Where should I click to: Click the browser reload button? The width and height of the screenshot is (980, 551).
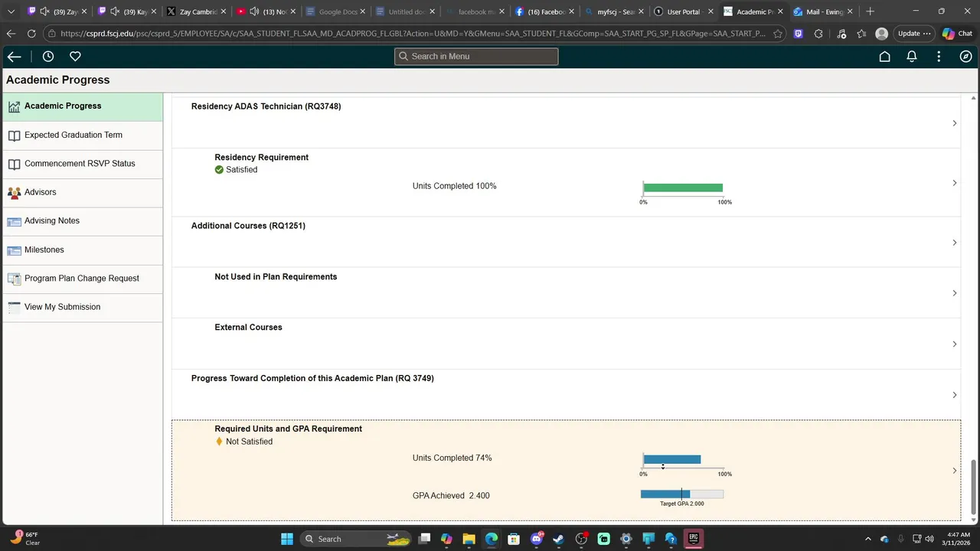pyautogui.click(x=31, y=34)
